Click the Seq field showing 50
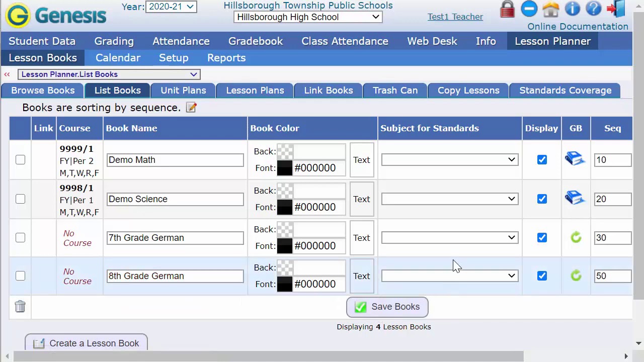Image resolution: width=644 pixels, height=362 pixels. 613,276
